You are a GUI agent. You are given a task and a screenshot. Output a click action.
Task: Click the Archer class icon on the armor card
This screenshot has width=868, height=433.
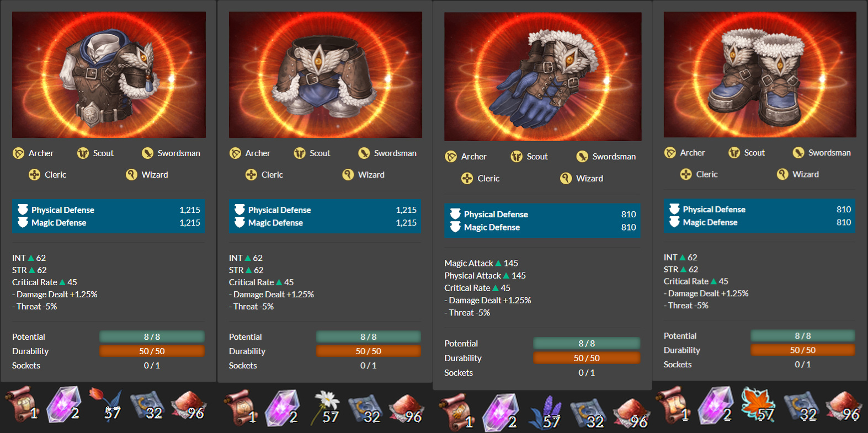click(19, 153)
